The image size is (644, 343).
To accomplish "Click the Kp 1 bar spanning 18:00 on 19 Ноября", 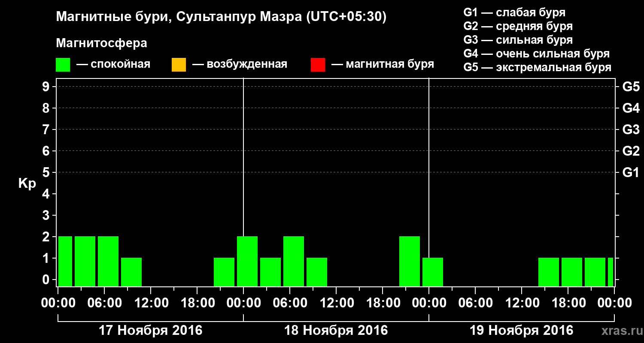I will [x=572, y=272].
